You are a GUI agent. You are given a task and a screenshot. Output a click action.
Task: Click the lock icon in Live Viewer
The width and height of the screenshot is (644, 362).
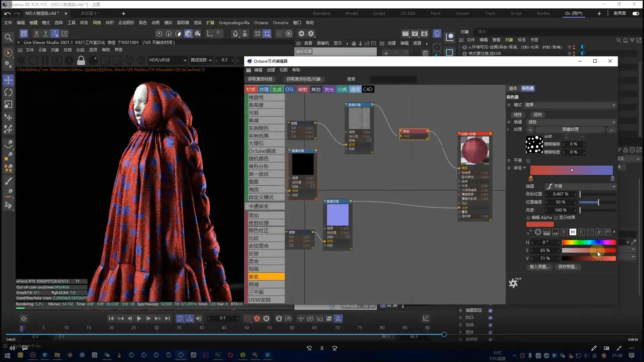[x=81, y=60]
